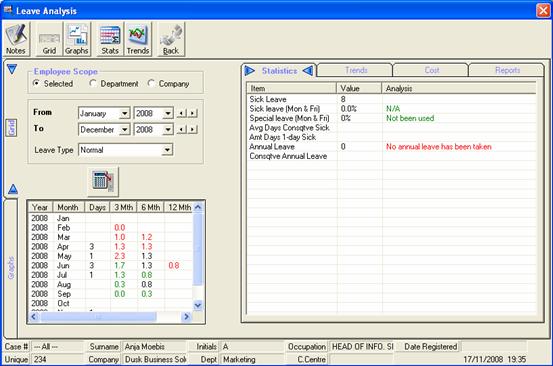This screenshot has height=366, width=553.
Task: Click Leave Analysis title bar app icon
Action: 8,10
